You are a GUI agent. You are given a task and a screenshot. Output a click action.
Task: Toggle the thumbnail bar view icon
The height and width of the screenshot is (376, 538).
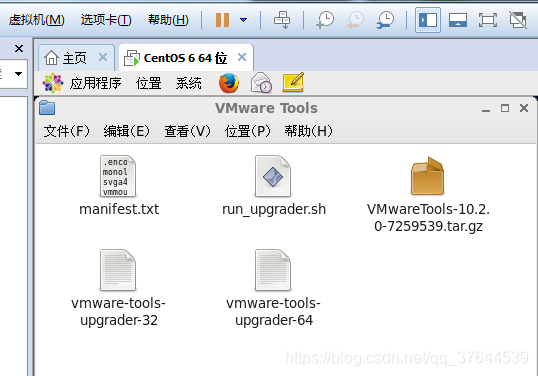click(458, 20)
